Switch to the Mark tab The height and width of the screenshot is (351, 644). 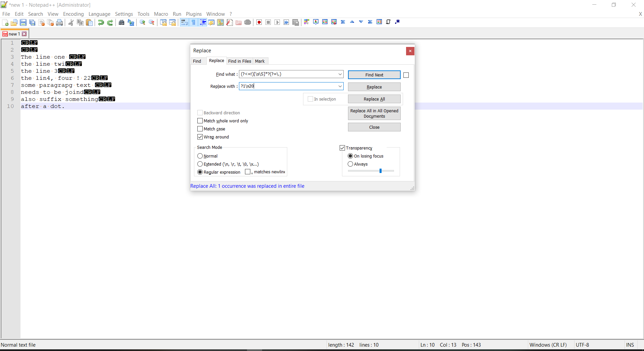tap(260, 61)
